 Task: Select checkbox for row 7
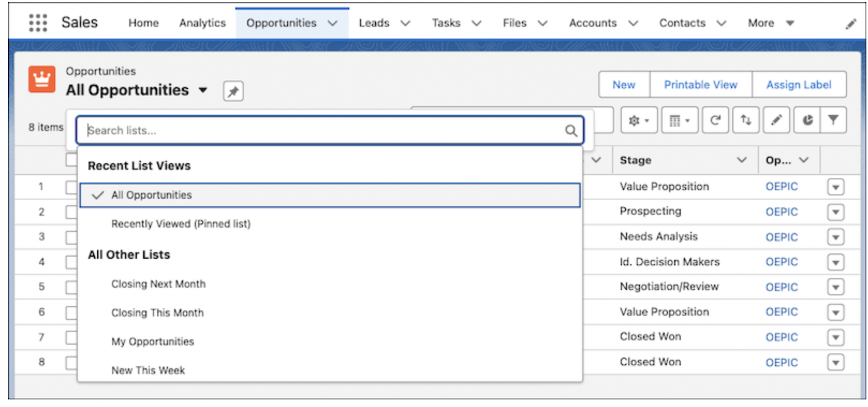click(71, 338)
